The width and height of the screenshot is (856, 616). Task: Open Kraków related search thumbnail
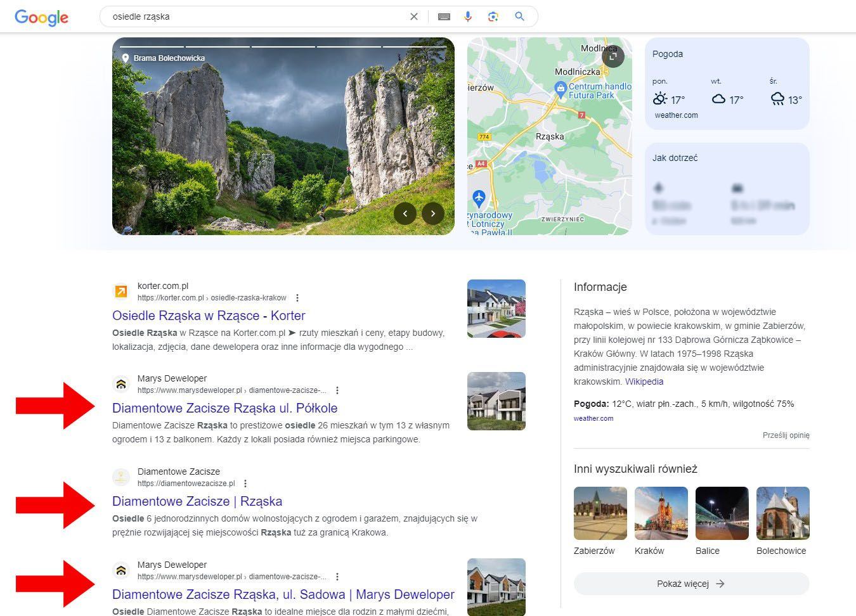click(x=661, y=513)
